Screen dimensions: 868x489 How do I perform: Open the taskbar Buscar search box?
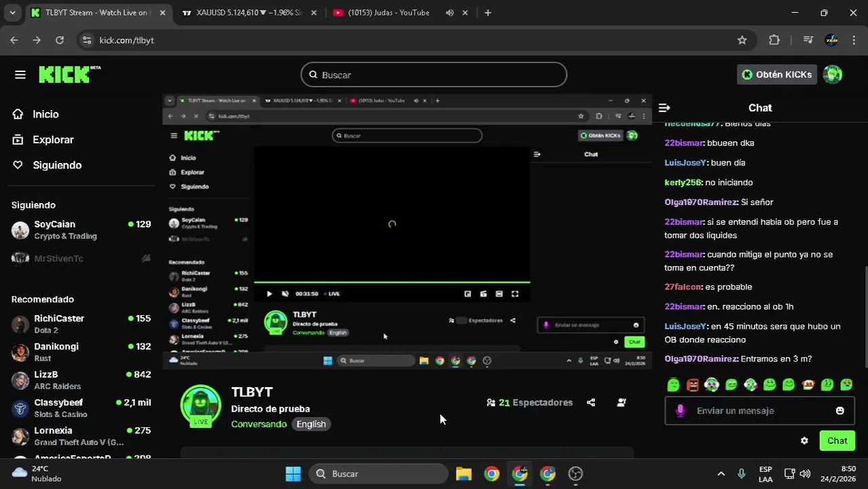click(379, 474)
